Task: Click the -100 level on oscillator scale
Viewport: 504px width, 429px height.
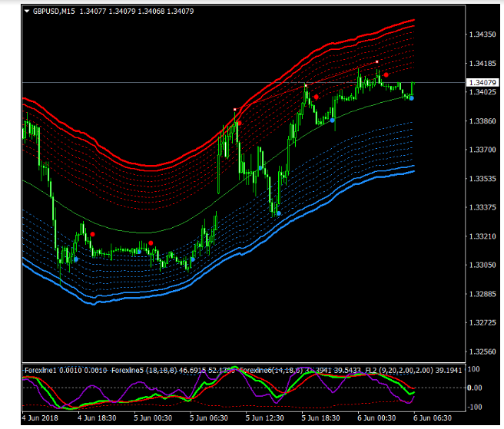Action: [x=475, y=408]
